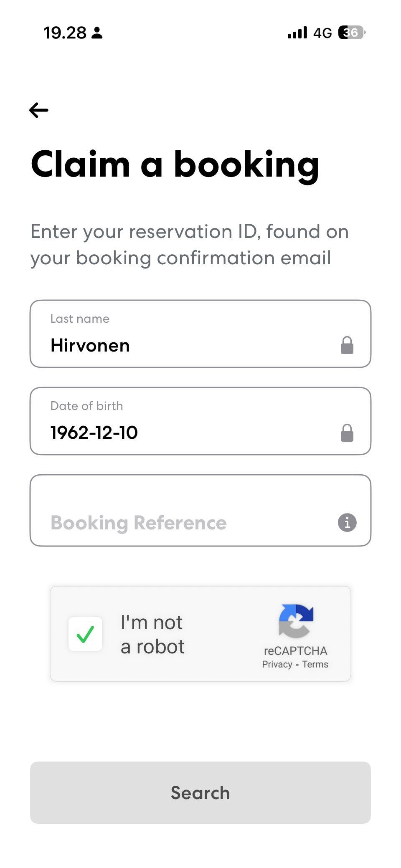Click the lock icon in Last name field
The width and height of the screenshot is (401, 868).
pyautogui.click(x=347, y=345)
